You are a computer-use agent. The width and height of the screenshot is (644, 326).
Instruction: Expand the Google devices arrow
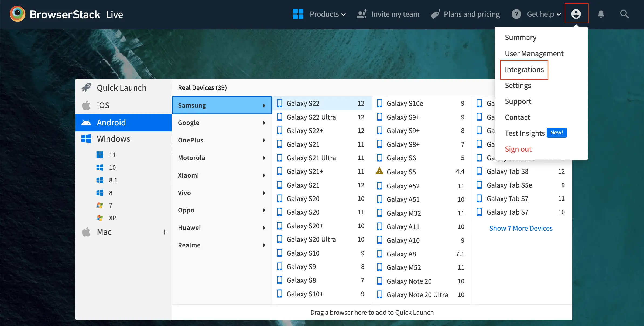(x=264, y=123)
